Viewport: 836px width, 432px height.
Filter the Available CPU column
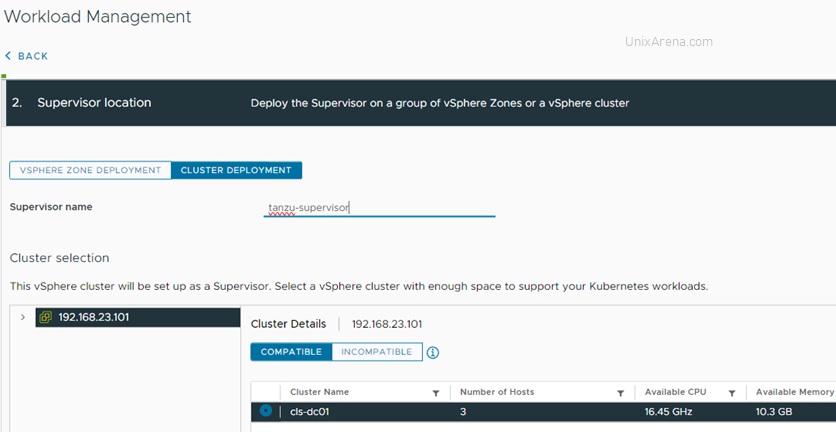[x=732, y=393]
